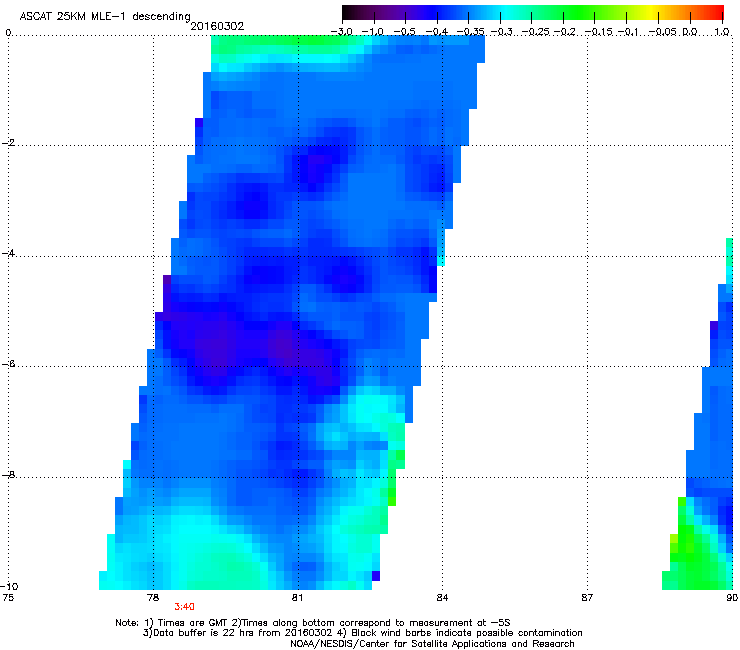The width and height of the screenshot is (740, 650).
Task: Click the NOAA/NESDIS credit line
Action: 432,643
